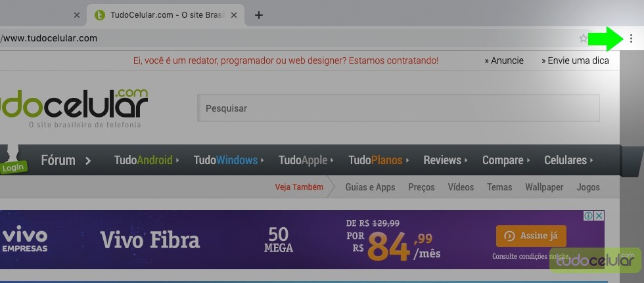Click the ad info icon

589,215
